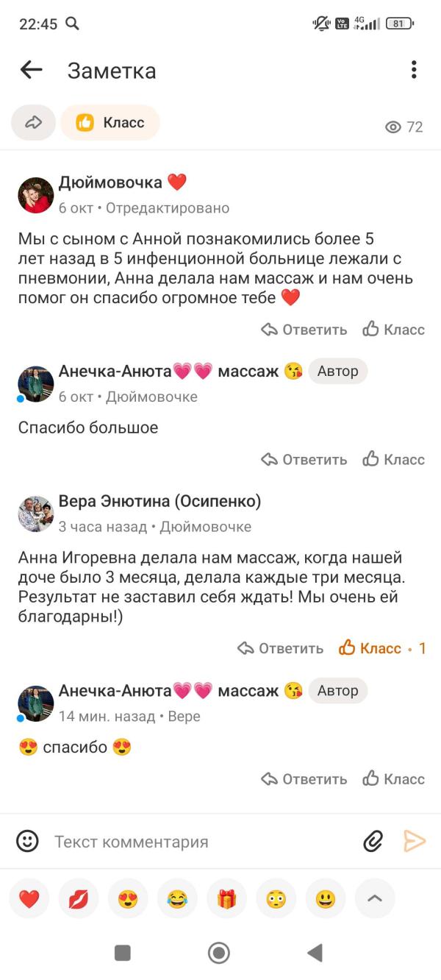Tap the share arrow button

point(33,123)
